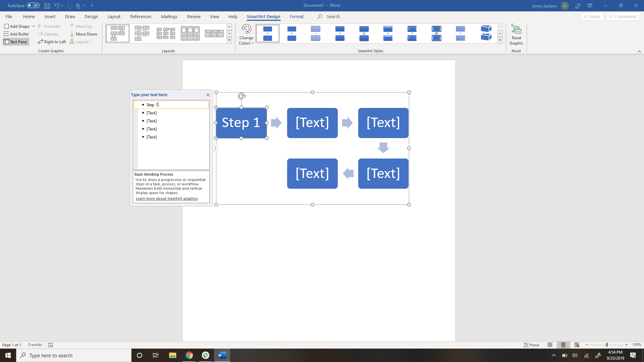
Task: Click the Learn more about SmartArt graphics link
Action: coord(167,198)
